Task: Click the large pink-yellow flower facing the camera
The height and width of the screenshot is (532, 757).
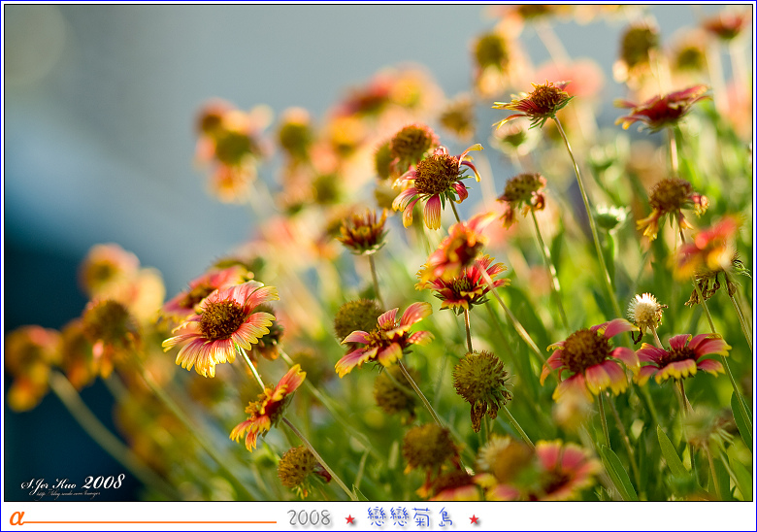Action: pyautogui.click(x=221, y=324)
